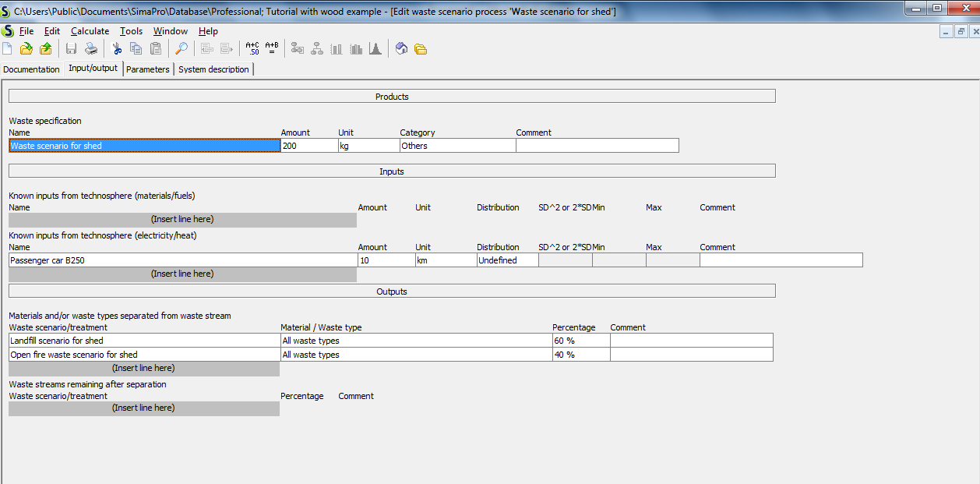Open the System description tab

(214, 69)
